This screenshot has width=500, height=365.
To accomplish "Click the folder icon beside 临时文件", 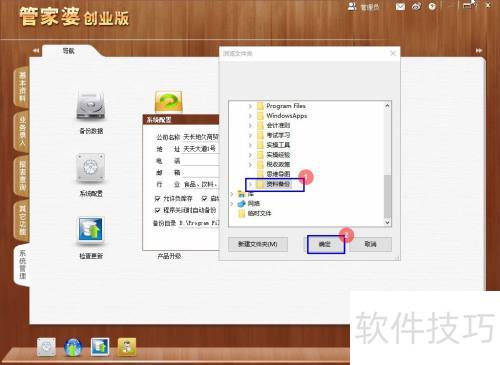I will 241,213.
